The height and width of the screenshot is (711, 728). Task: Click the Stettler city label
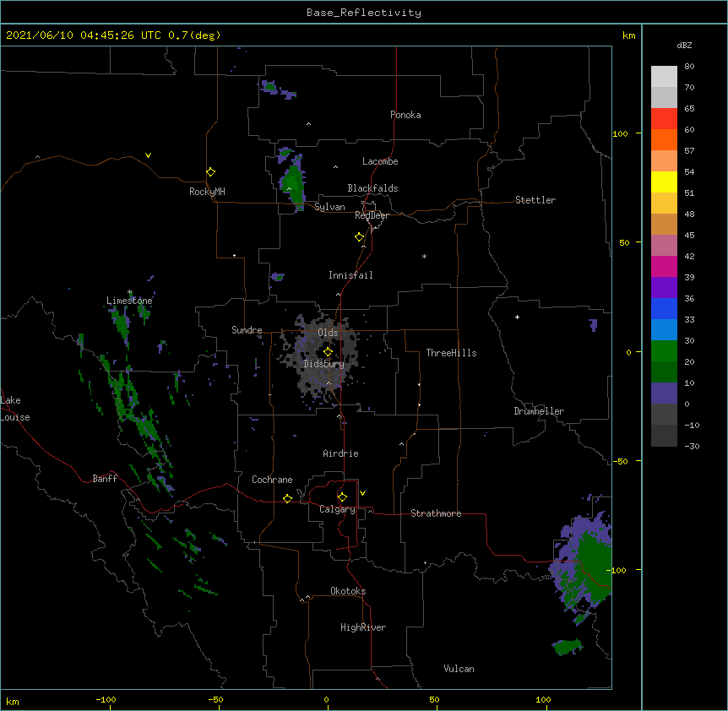click(535, 200)
